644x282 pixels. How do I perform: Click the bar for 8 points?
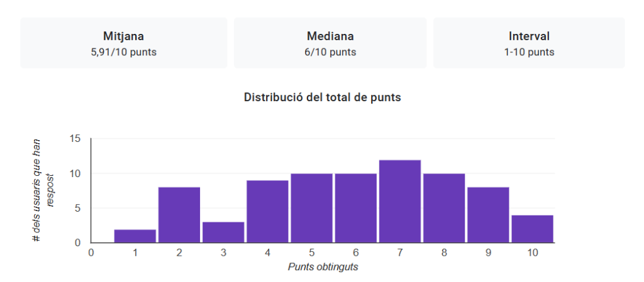click(444, 208)
